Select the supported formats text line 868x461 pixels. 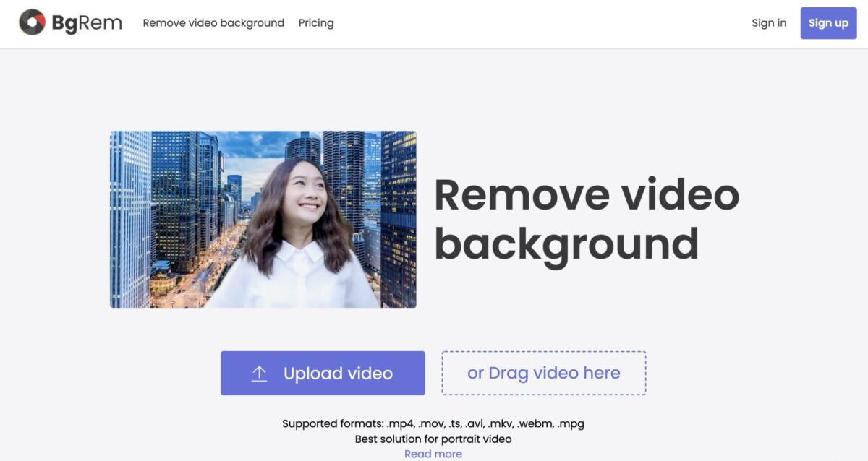pos(433,423)
